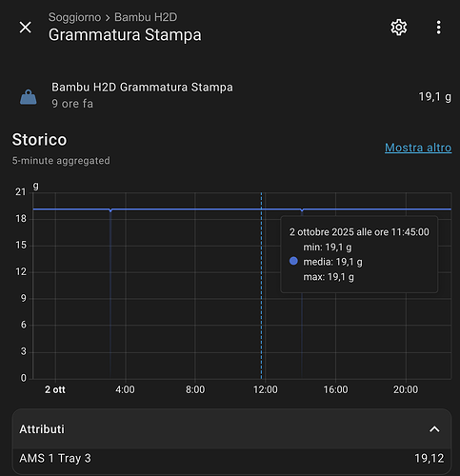This screenshot has height=476, width=460.
Task: Click the 18 value on y-axis
Action: pos(21,219)
